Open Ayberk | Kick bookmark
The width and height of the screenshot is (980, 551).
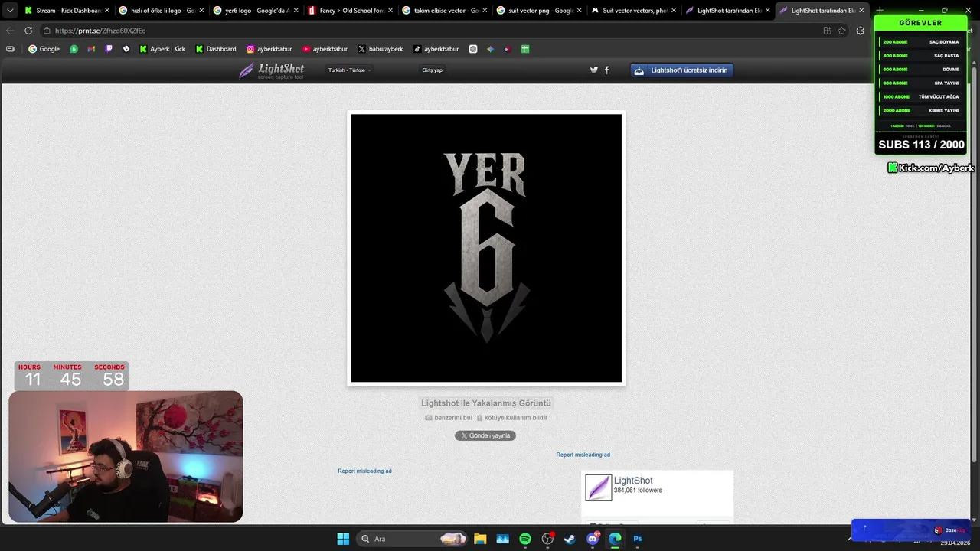[162, 49]
